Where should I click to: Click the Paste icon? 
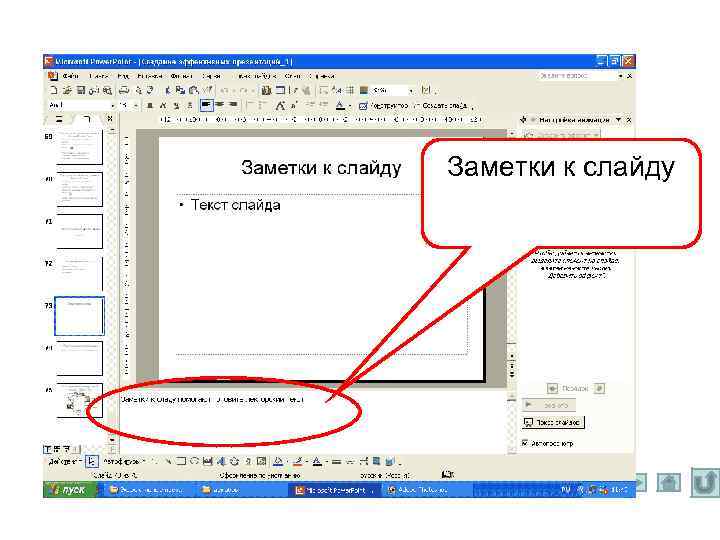pyautogui.click(x=194, y=90)
